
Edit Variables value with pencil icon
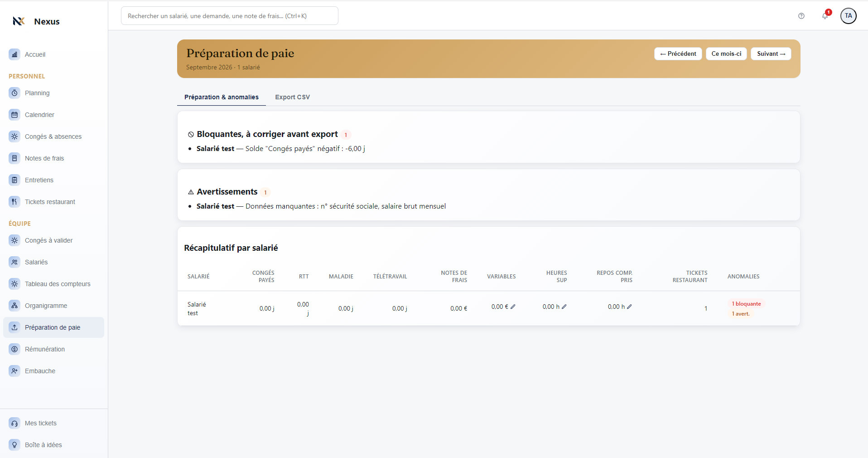coord(513,307)
